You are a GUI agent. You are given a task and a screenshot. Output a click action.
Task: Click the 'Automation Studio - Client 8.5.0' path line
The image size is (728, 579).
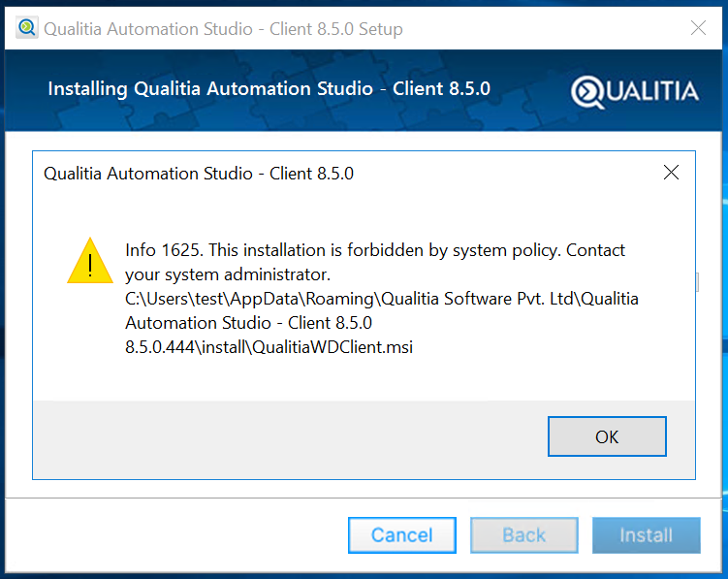pos(248,323)
